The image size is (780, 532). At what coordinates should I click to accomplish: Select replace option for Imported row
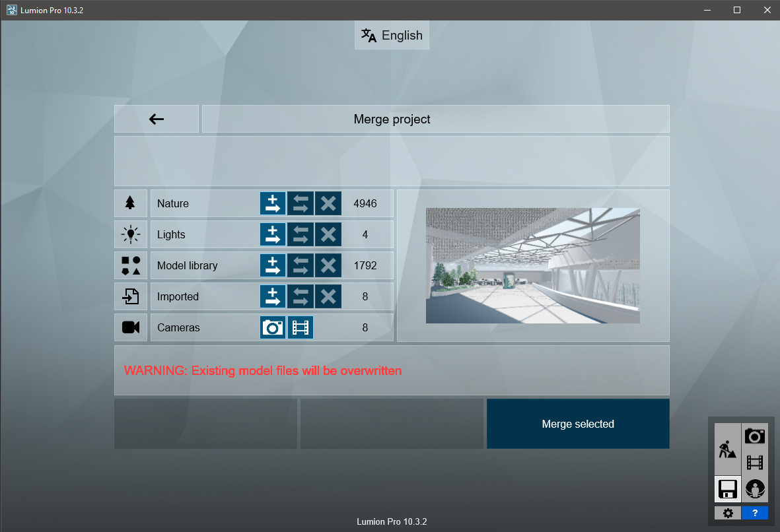(x=301, y=296)
